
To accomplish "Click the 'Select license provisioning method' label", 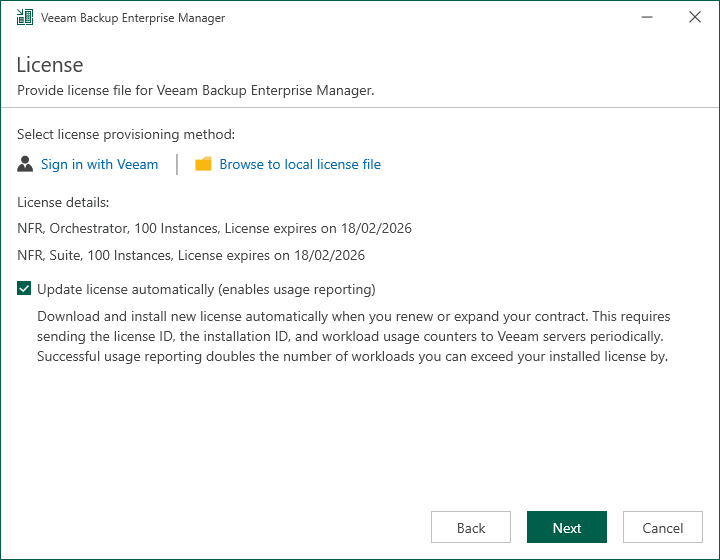I will pyautogui.click(x=126, y=134).
